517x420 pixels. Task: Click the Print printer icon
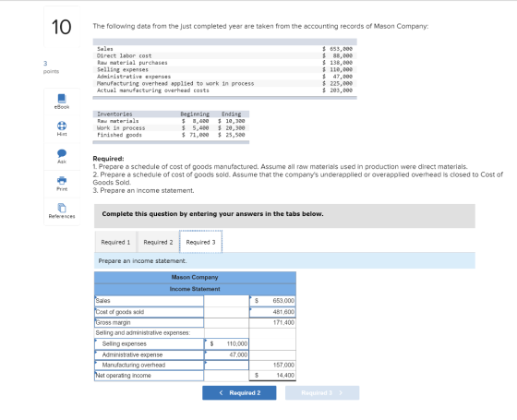coord(62,180)
